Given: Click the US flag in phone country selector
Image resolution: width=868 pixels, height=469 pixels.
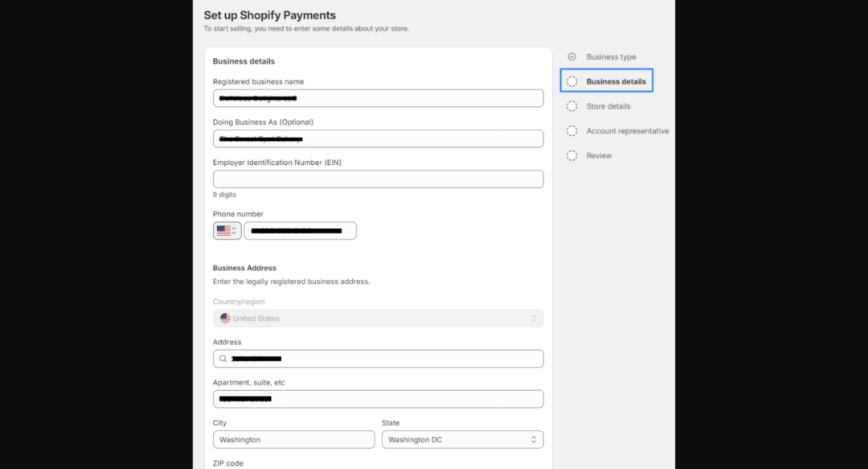Looking at the screenshot, I should 223,231.
